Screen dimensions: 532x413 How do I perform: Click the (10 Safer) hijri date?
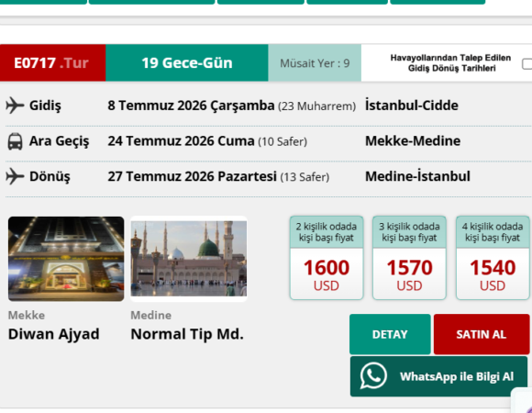pos(283,141)
